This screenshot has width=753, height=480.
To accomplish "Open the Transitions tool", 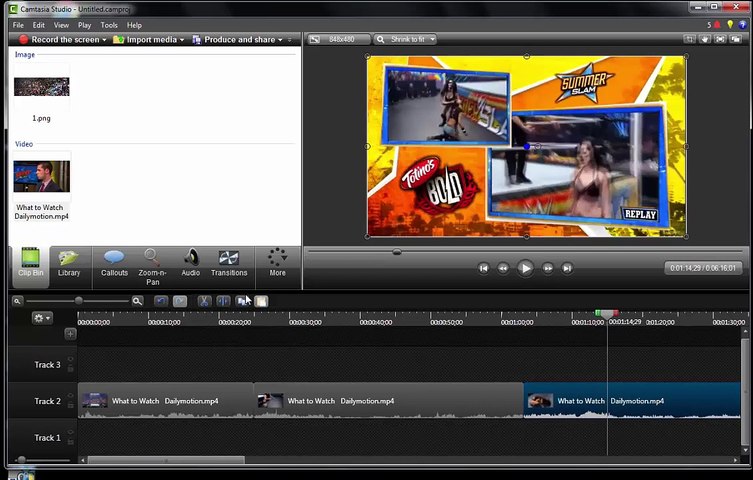I will [229, 264].
